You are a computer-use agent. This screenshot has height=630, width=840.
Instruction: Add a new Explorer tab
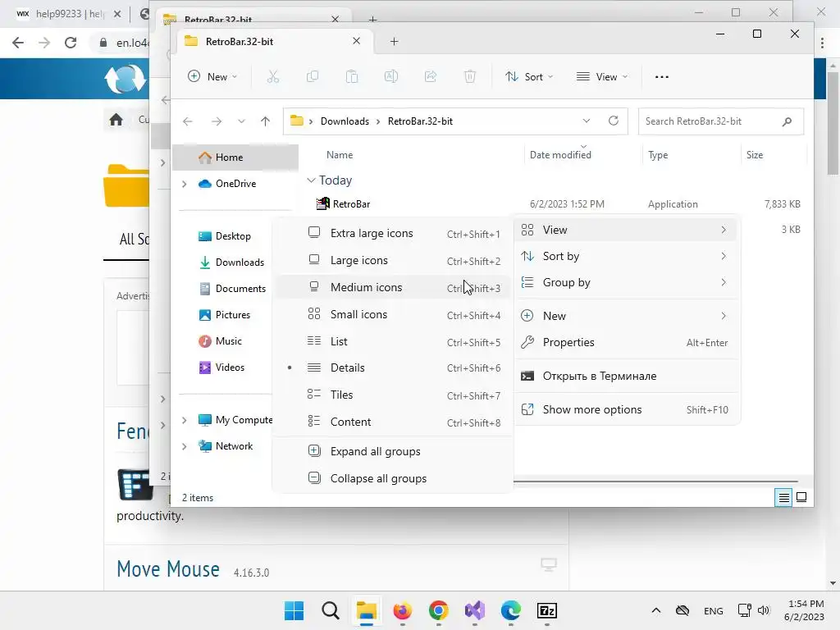[x=395, y=41]
